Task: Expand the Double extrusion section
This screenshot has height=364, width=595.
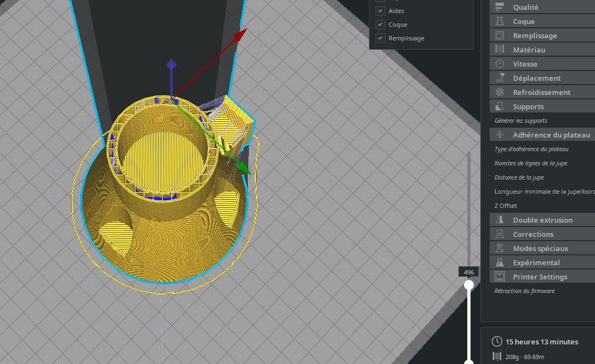Action: [x=542, y=220]
